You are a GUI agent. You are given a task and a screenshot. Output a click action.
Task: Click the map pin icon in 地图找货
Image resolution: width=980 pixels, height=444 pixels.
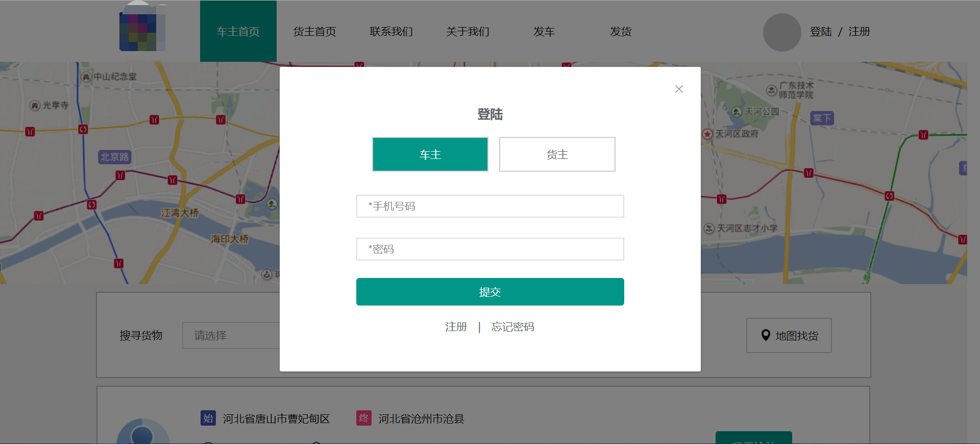pos(766,335)
